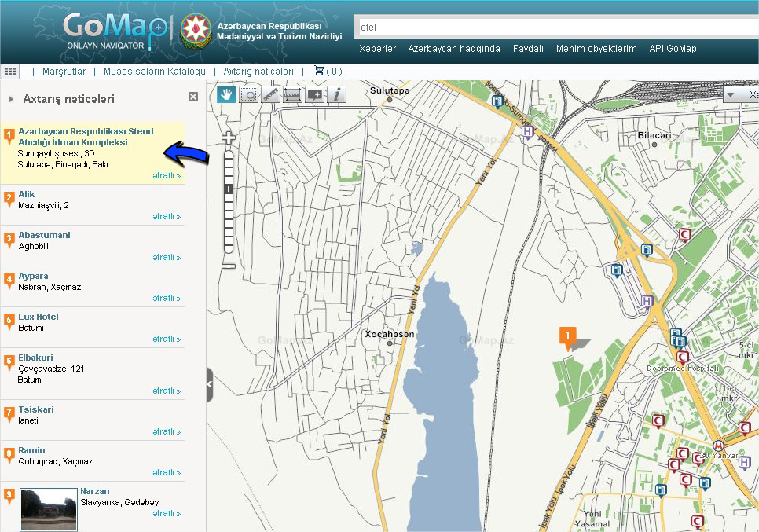Click ətraflı link under Lux Hotel
Viewport: 759px width, 532px height.
[x=167, y=339]
